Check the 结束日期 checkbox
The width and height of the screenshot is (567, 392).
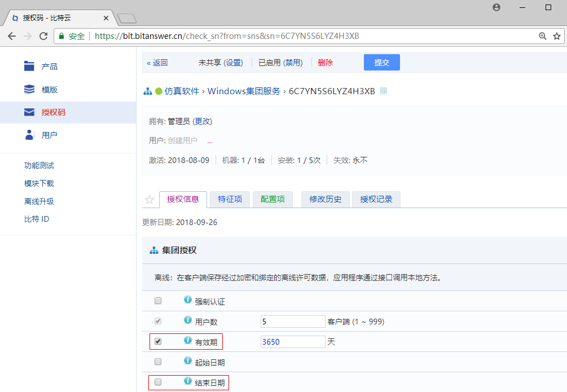point(157,382)
